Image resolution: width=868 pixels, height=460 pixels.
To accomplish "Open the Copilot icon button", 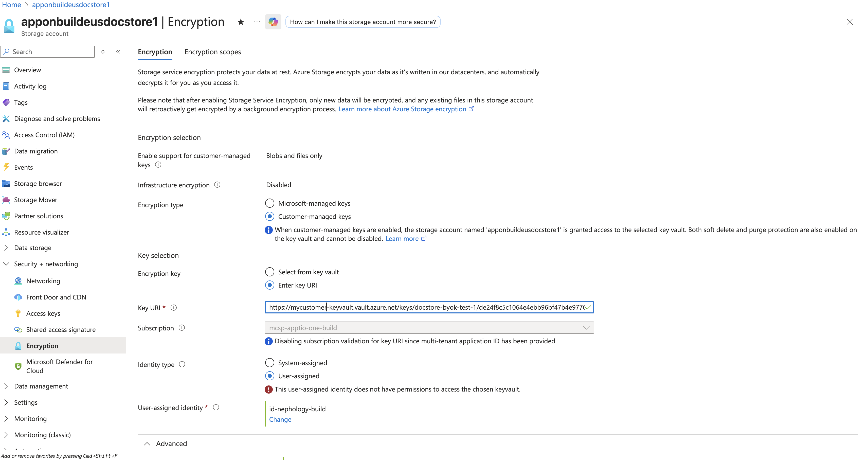I will (273, 22).
